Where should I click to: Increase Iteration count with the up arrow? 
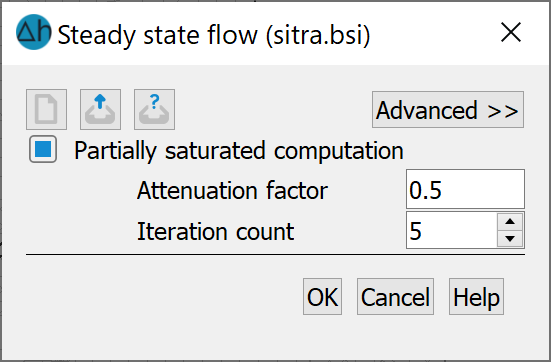(x=510, y=222)
